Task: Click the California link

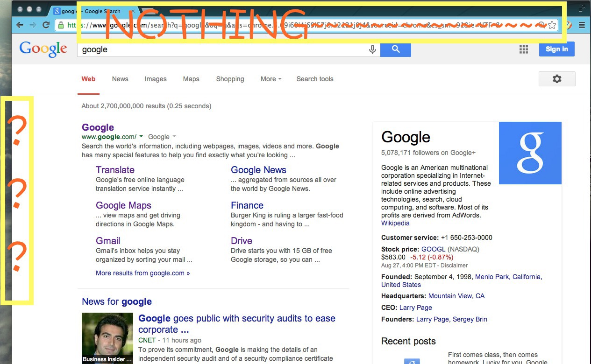Action: coord(527,277)
